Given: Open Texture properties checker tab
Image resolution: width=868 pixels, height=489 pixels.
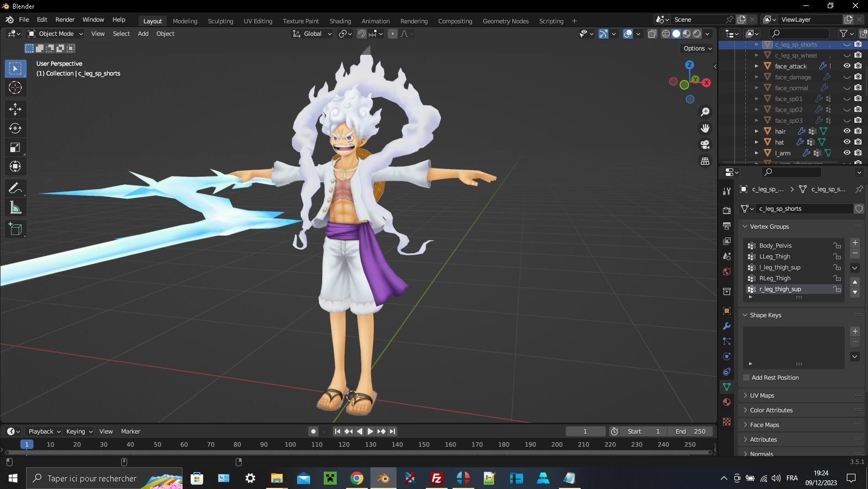Looking at the screenshot, I should coord(727,422).
